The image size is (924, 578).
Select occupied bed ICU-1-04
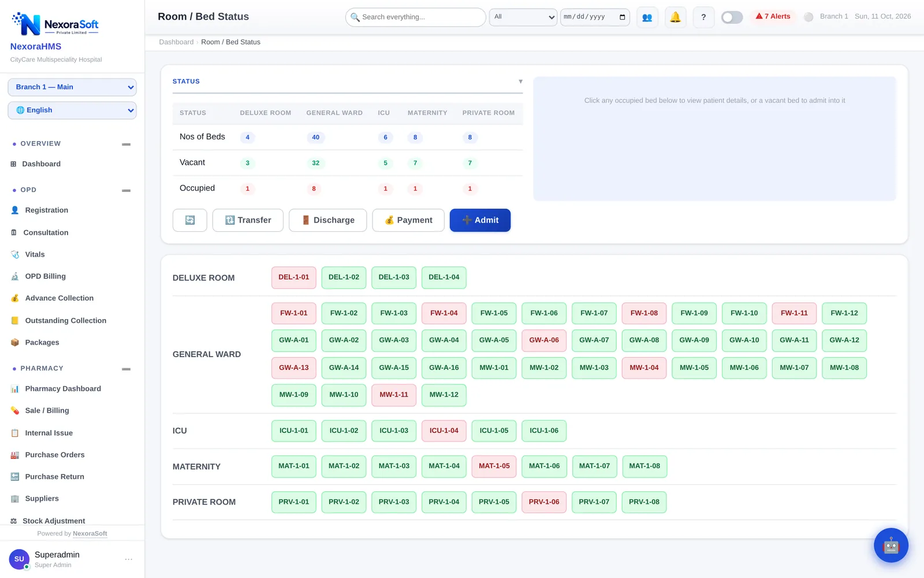click(444, 431)
